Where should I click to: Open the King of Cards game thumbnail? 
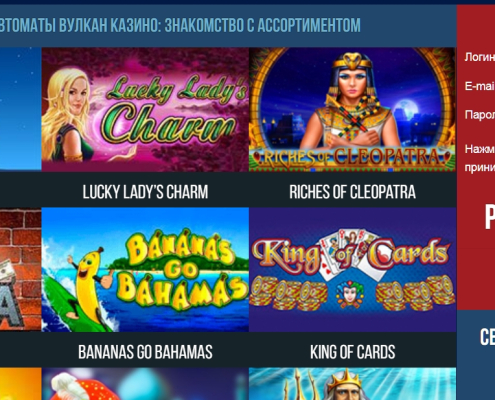352,269
